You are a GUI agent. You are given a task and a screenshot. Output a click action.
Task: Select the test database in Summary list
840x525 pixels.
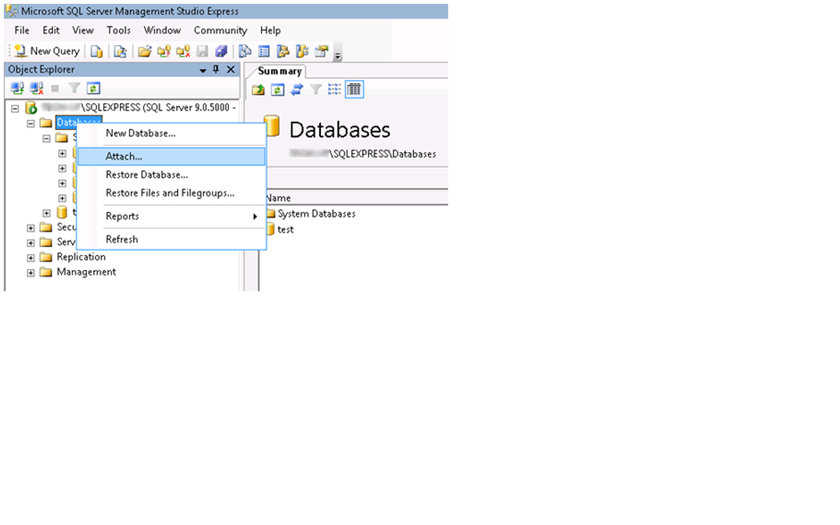click(x=285, y=229)
